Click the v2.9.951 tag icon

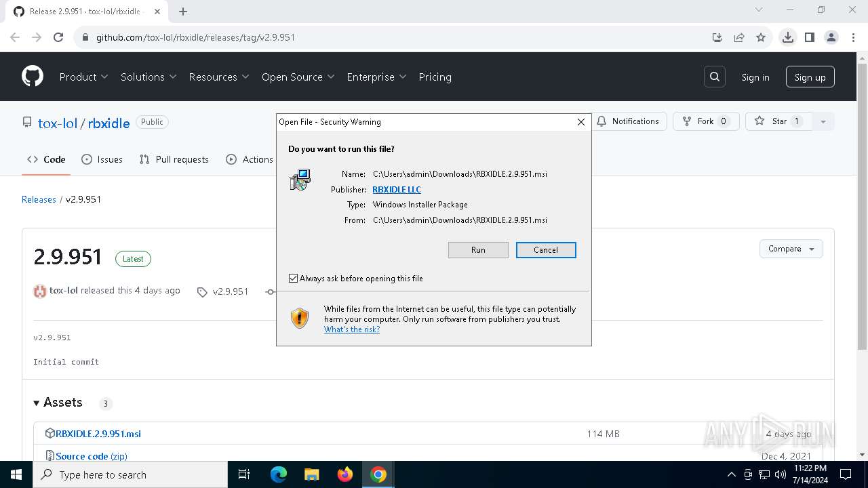point(202,292)
